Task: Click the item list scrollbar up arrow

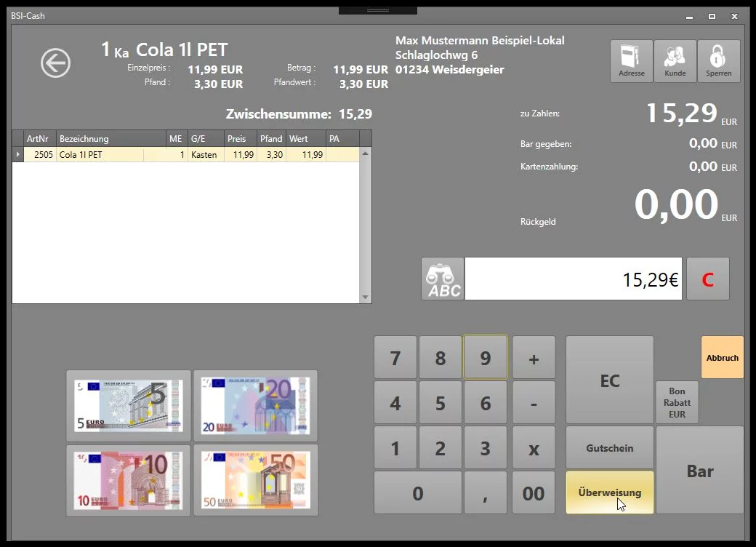Action: coord(366,153)
